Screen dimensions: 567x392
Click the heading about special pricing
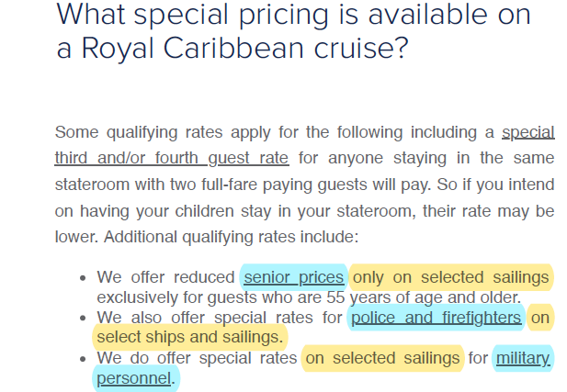tap(294, 30)
